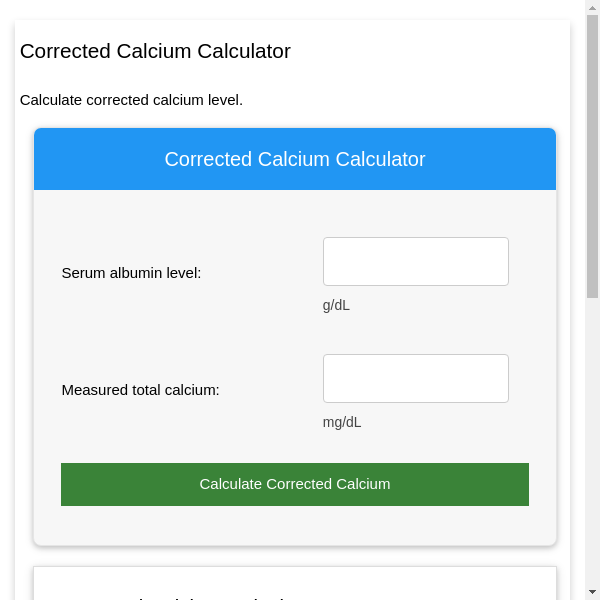Click the white title text in the blue banner

pyautogui.click(x=294, y=159)
